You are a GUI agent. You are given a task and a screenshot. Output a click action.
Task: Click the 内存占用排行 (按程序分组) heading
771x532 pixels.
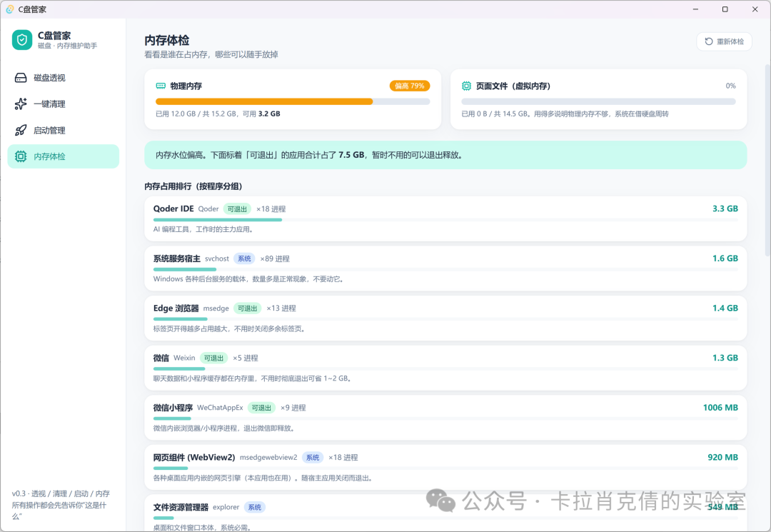(193, 186)
